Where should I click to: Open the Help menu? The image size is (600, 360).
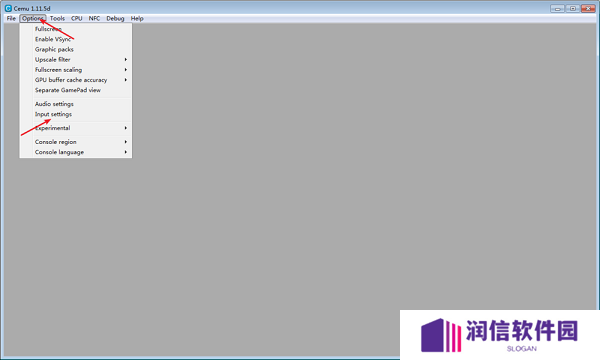[x=137, y=18]
